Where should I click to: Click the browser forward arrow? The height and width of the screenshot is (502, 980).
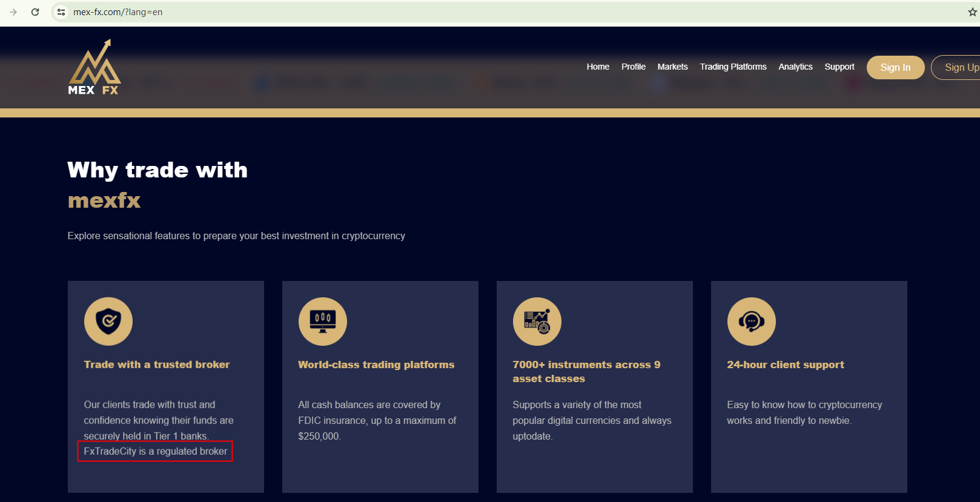tap(13, 12)
